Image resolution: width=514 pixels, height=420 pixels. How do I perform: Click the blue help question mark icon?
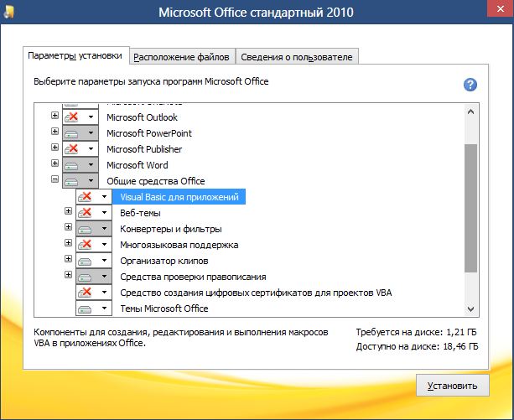point(470,85)
